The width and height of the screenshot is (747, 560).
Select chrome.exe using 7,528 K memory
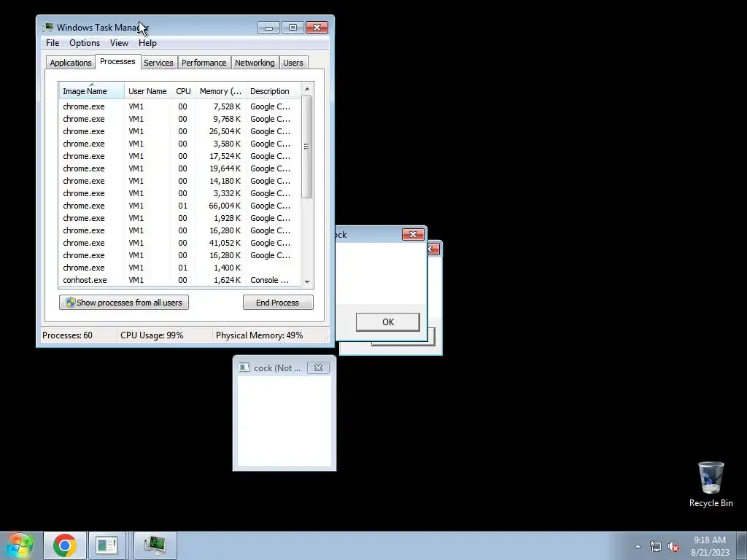180,106
